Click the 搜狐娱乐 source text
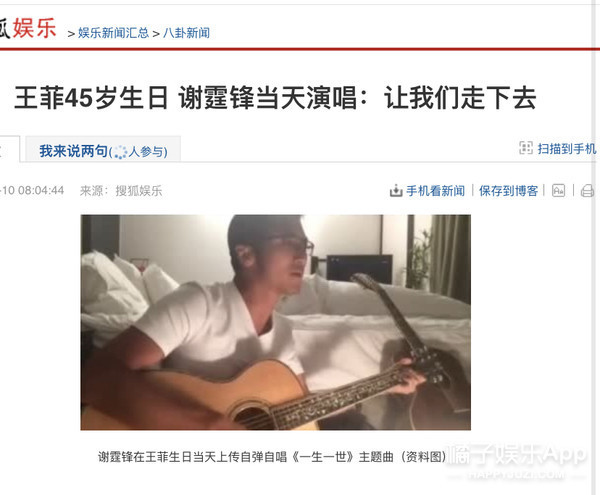The height and width of the screenshot is (495, 600). [139, 191]
